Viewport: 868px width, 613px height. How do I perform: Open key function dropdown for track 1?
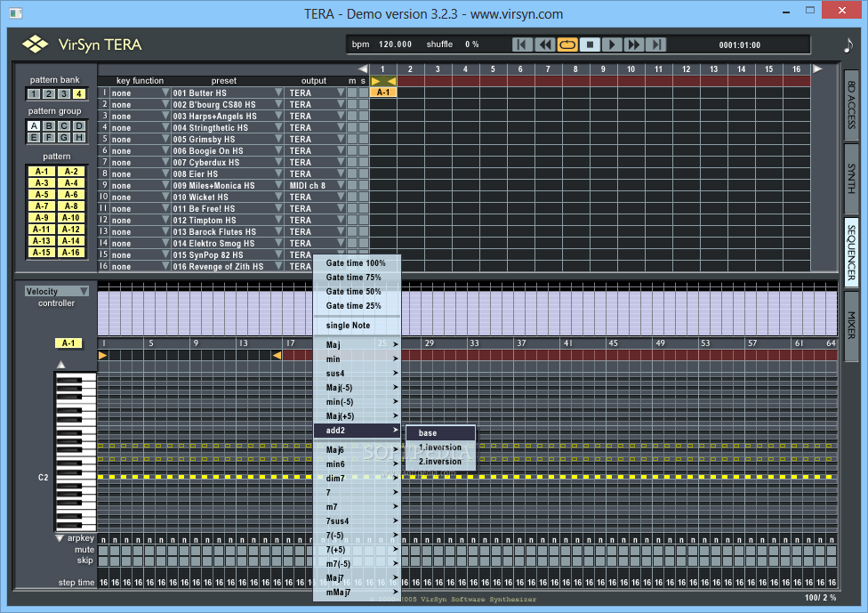point(165,93)
